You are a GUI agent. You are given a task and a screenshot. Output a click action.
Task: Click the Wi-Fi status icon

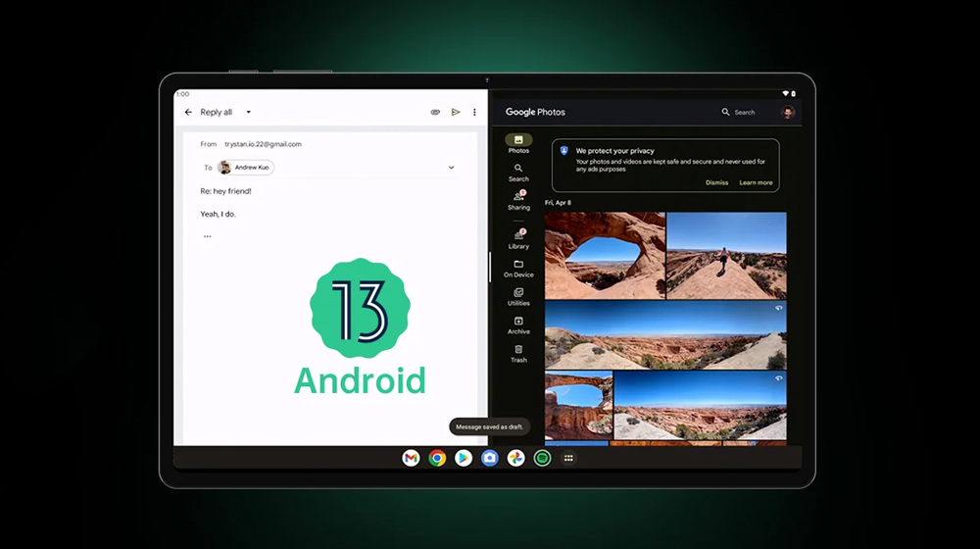pos(786,94)
